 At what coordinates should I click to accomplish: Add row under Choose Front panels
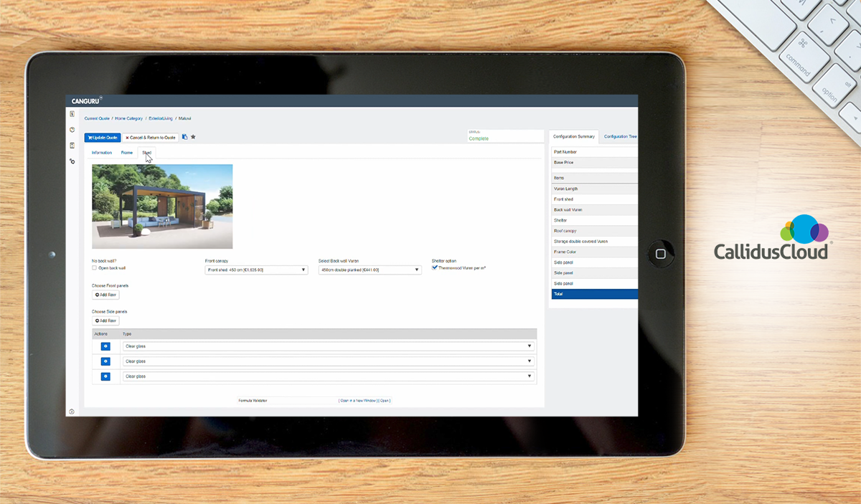pos(105,295)
